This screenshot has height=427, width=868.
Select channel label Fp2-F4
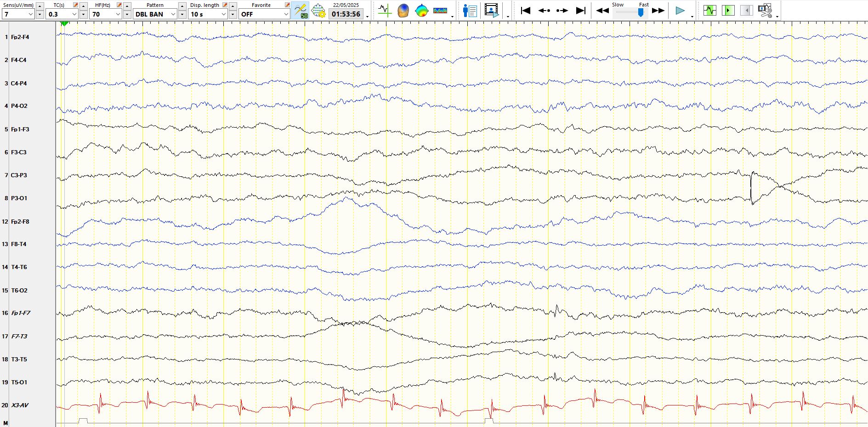coord(20,37)
